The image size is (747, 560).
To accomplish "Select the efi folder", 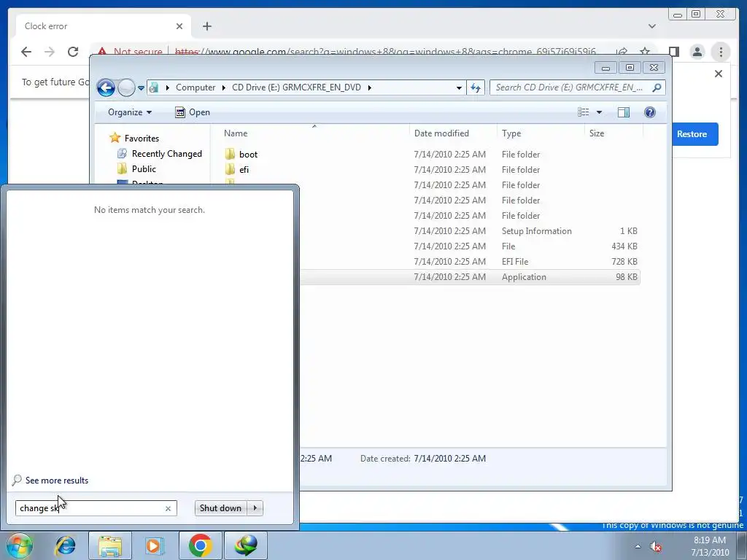I will [244, 169].
